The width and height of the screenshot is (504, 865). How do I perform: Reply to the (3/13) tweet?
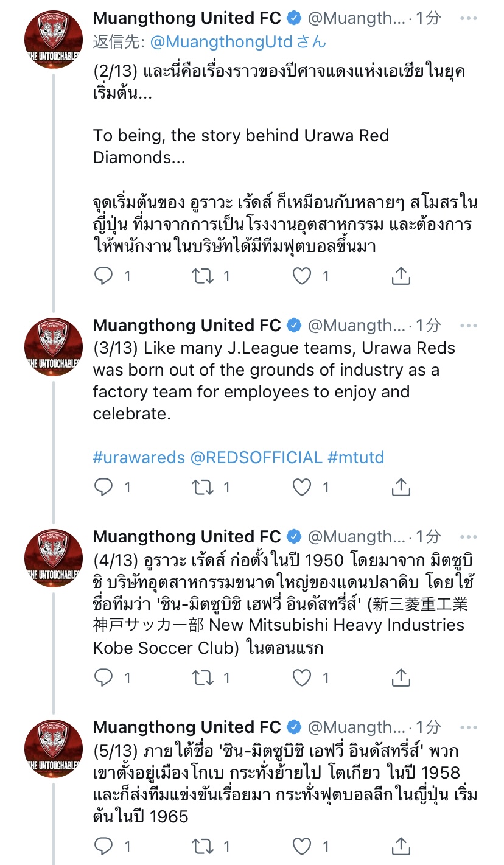pyautogui.click(x=104, y=487)
